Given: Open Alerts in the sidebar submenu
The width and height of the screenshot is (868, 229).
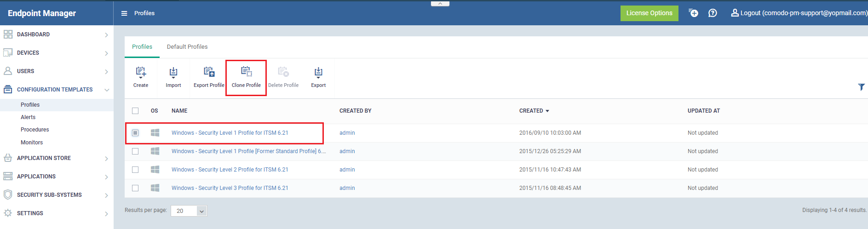Looking at the screenshot, I should tap(28, 117).
